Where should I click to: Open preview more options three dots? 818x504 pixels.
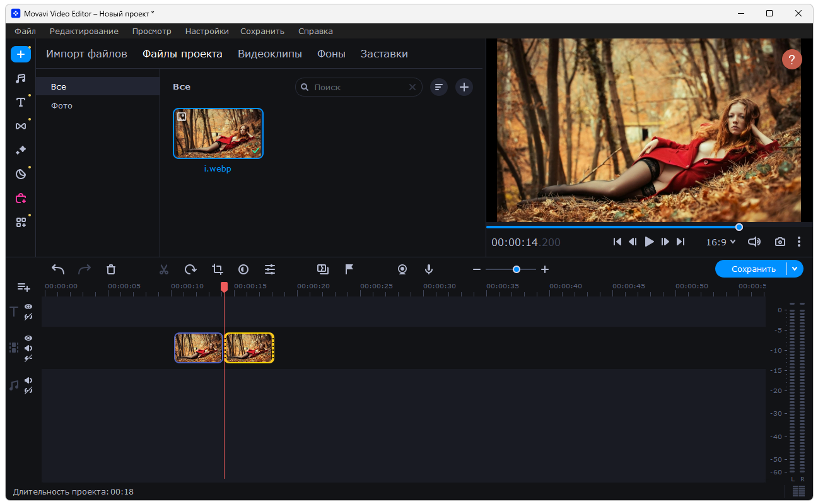799,242
